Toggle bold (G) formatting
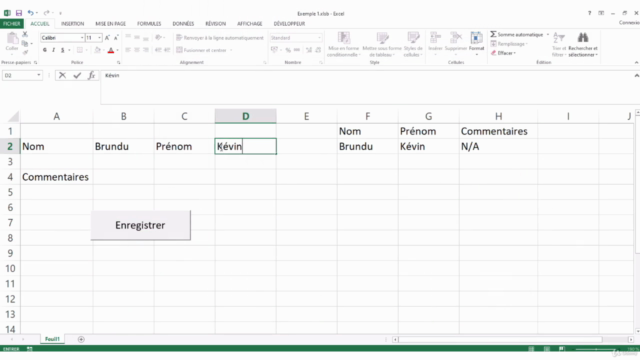The height and width of the screenshot is (360, 640). pyautogui.click(x=45, y=50)
